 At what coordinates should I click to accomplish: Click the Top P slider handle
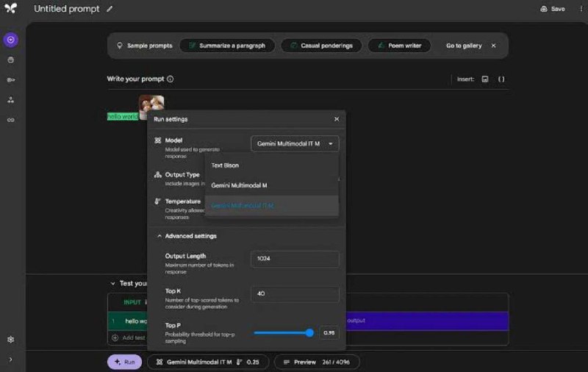click(x=309, y=332)
